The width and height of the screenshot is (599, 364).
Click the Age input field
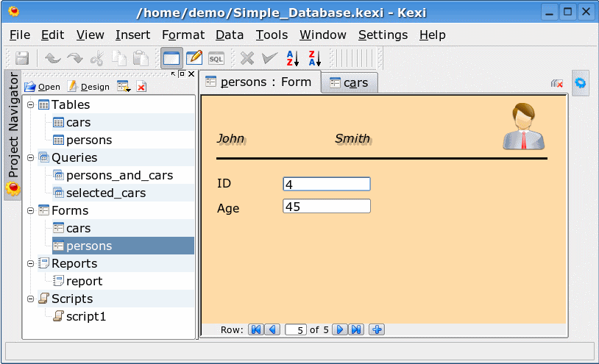[x=326, y=207]
